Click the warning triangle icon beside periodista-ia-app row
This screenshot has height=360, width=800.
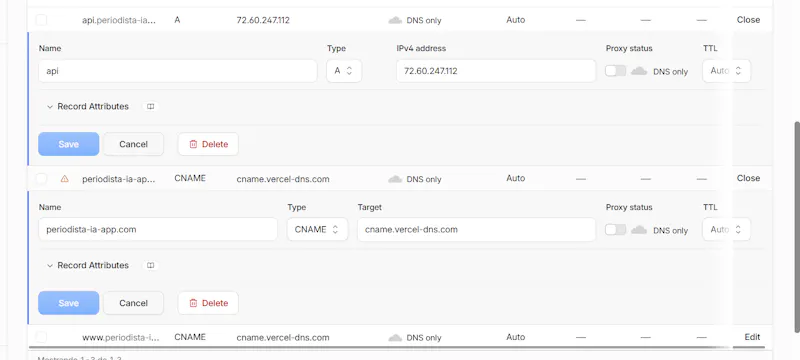tap(64, 179)
